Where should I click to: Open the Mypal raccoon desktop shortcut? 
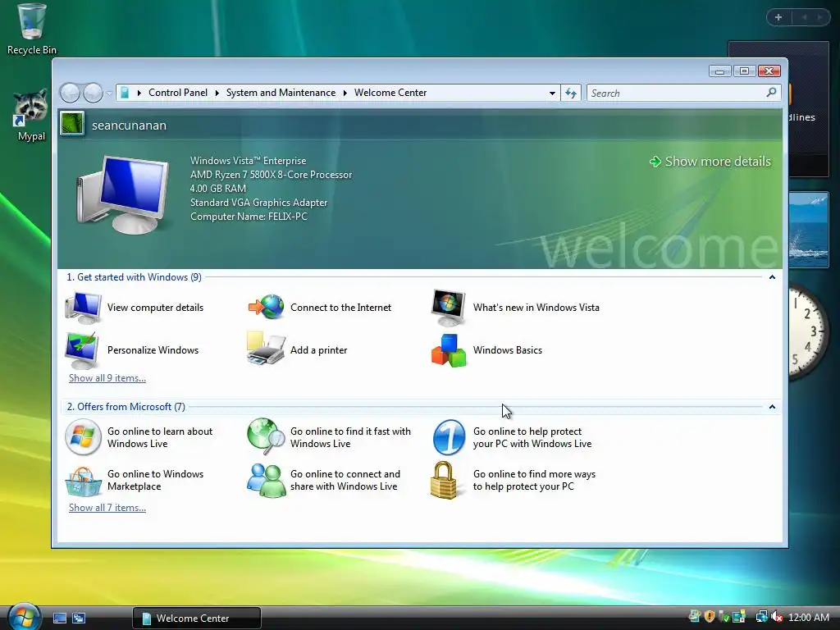click(31, 115)
